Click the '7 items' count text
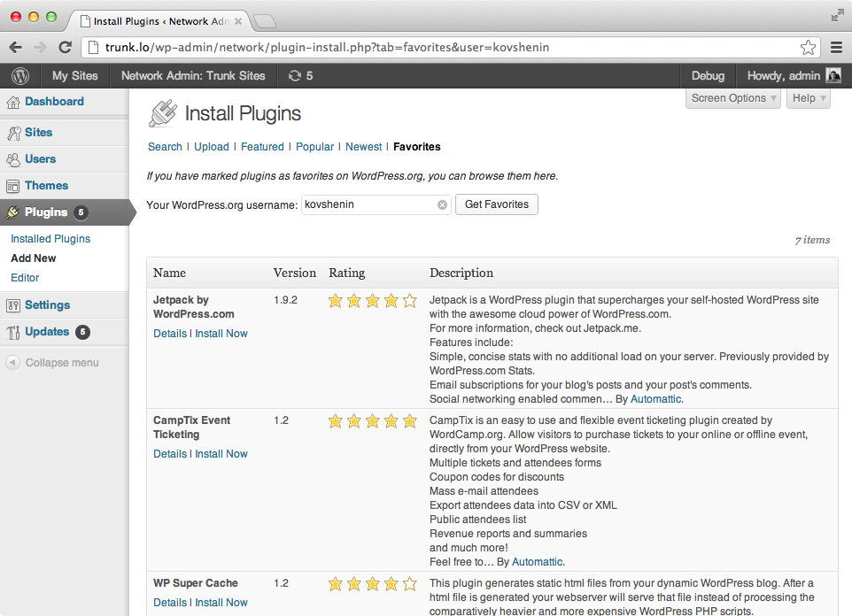The image size is (852, 616). coord(813,240)
